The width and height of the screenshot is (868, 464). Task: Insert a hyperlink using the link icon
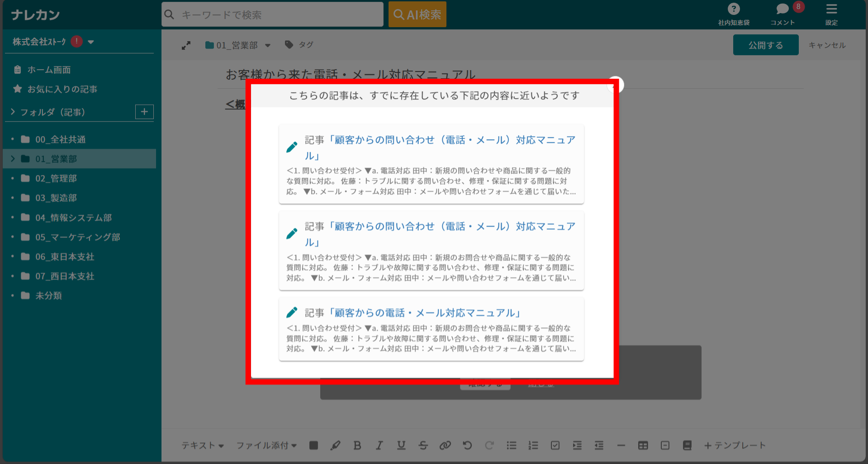(x=445, y=445)
